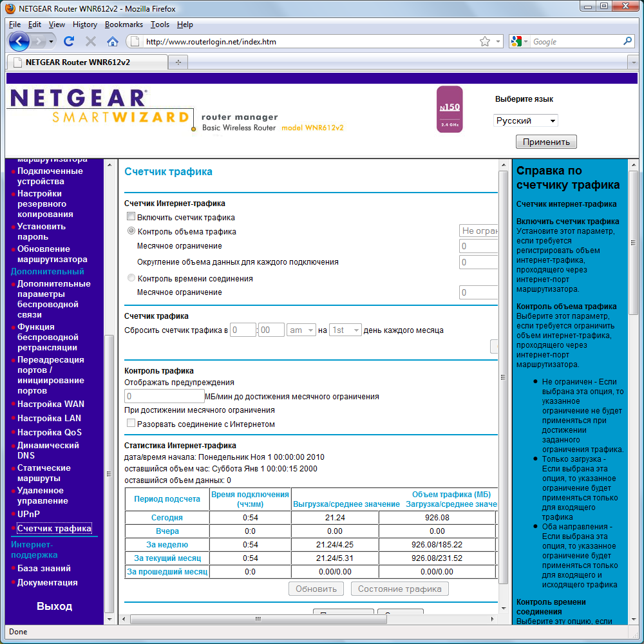This screenshot has height=644, width=644.
Task: Open Настройка WAN sidebar link
Action: coord(50,404)
